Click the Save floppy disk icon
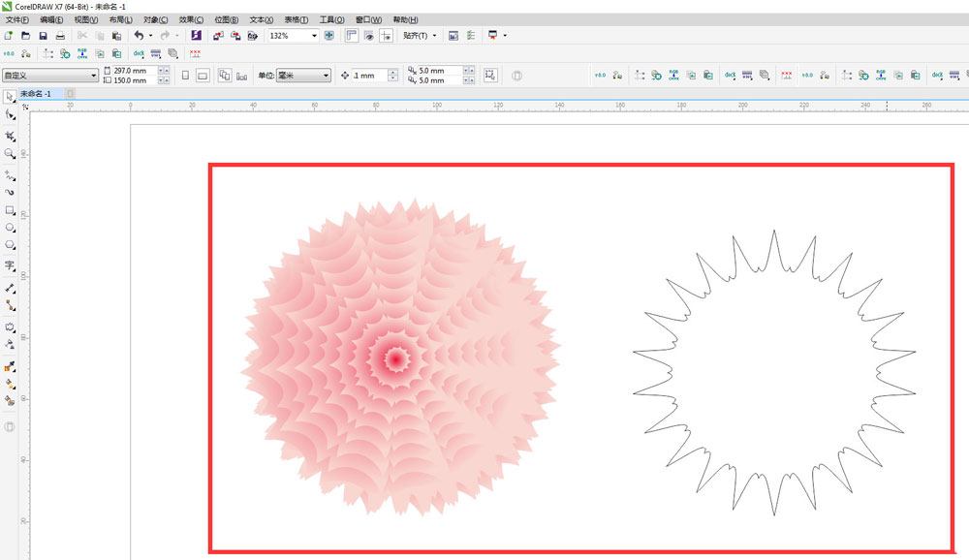969x560 pixels. pos(44,35)
